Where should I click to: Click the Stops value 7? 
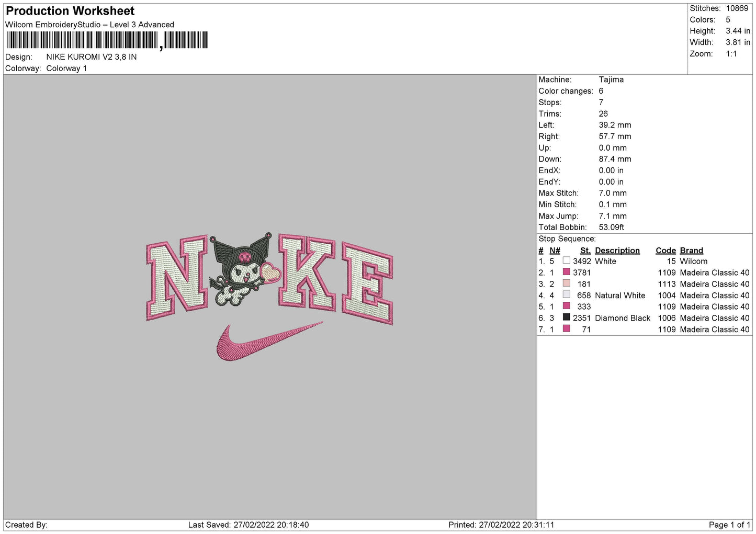coord(601,103)
